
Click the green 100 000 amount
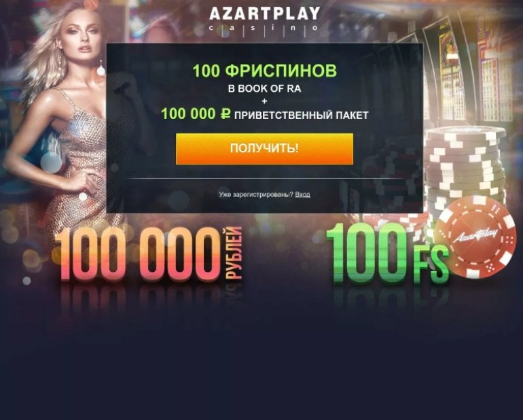(188, 114)
